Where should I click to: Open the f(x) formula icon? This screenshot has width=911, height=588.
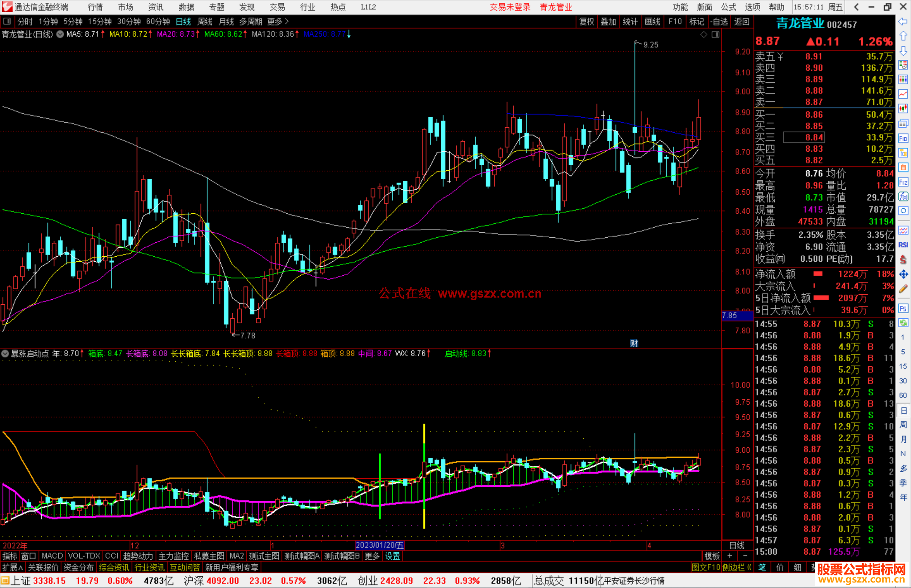click(903, 196)
